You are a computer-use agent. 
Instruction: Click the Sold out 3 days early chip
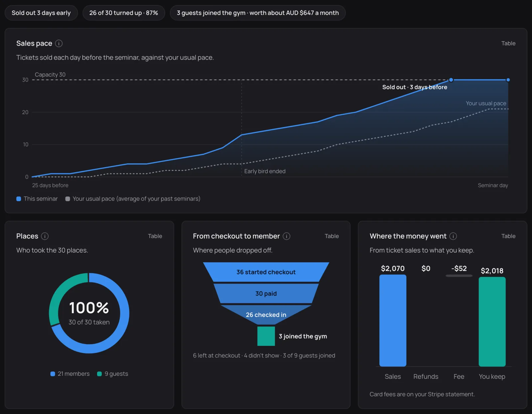(41, 13)
